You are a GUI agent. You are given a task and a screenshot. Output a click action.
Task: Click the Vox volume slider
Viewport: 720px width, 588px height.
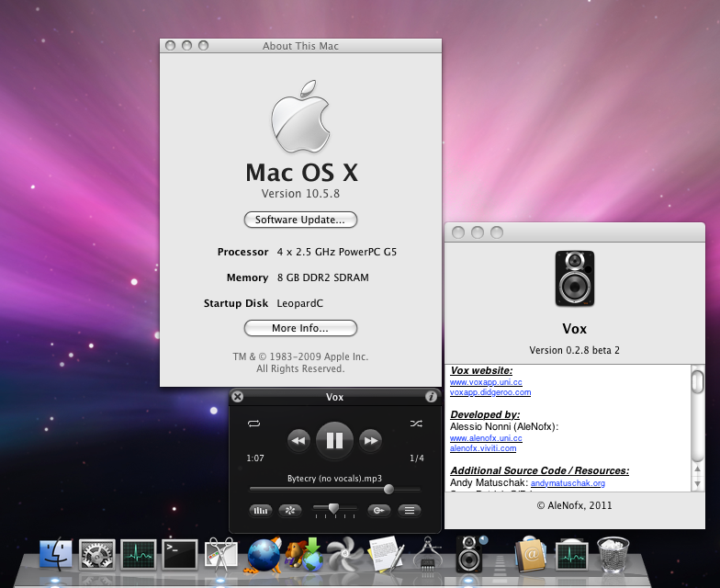click(x=333, y=508)
